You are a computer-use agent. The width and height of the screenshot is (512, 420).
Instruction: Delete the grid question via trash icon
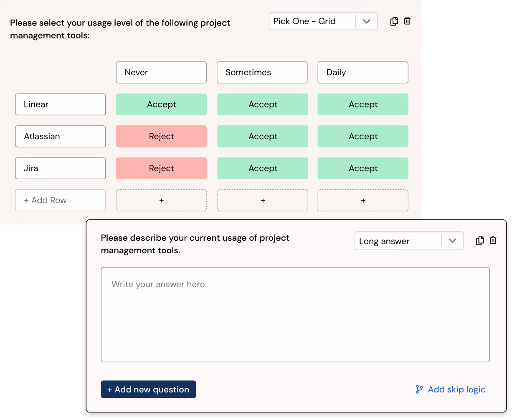tap(407, 21)
